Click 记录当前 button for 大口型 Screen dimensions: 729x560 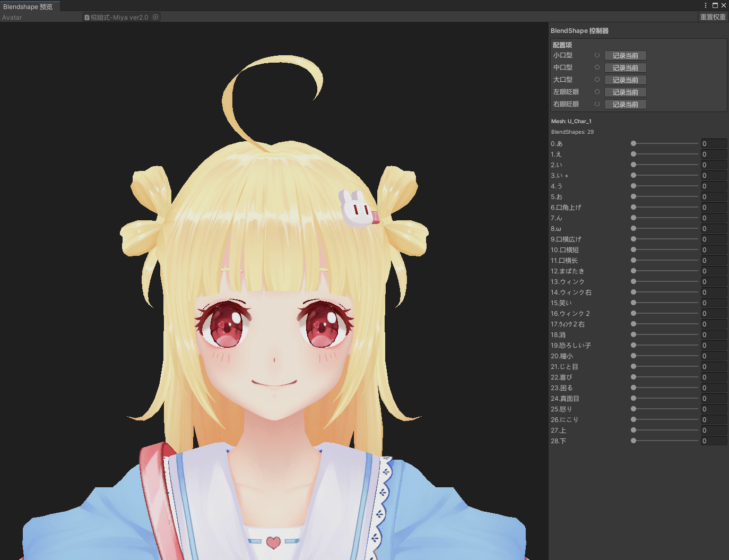(x=625, y=80)
